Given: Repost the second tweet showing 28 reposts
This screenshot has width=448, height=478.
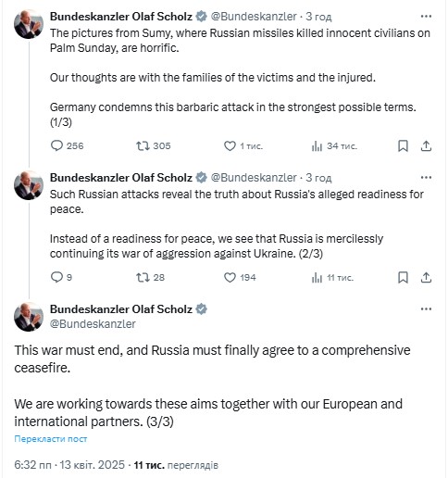Looking at the screenshot, I should point(150,277).
